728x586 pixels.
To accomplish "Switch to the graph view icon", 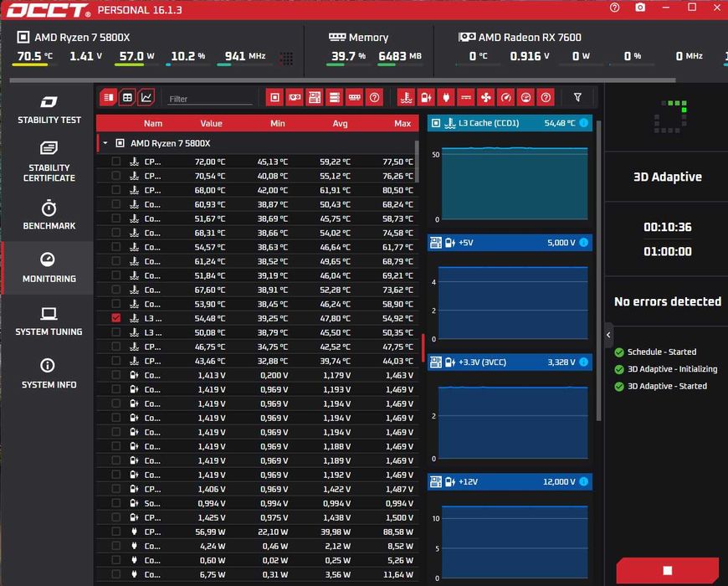I will coord(146,97).
